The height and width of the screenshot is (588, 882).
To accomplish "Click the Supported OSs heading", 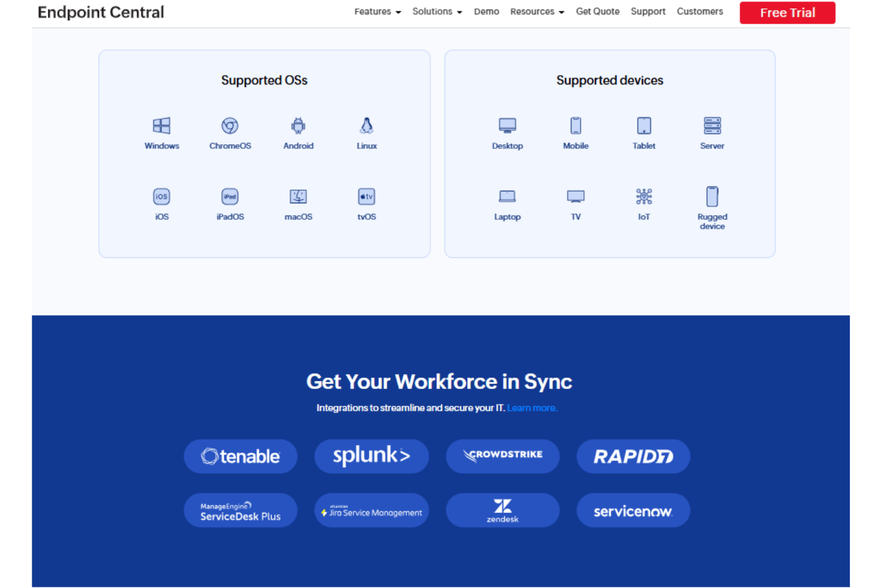I will point(264,80).
